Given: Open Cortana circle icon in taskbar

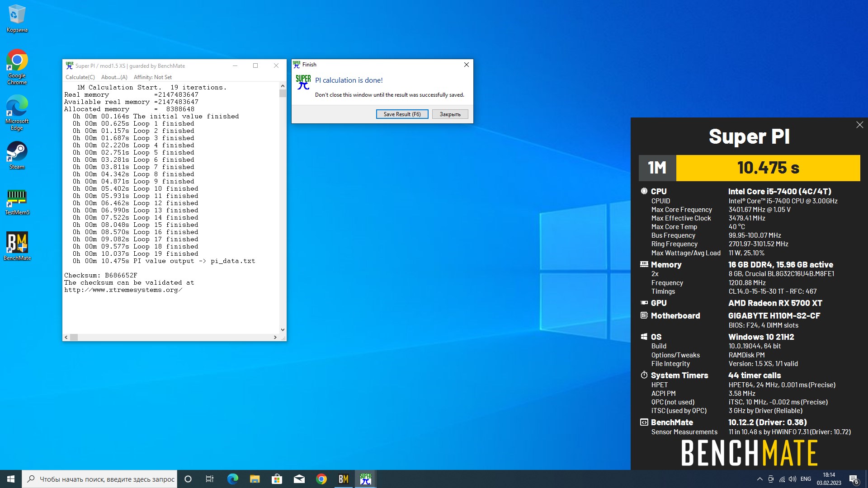Looking at the screenshot, I should coord(188,479).
